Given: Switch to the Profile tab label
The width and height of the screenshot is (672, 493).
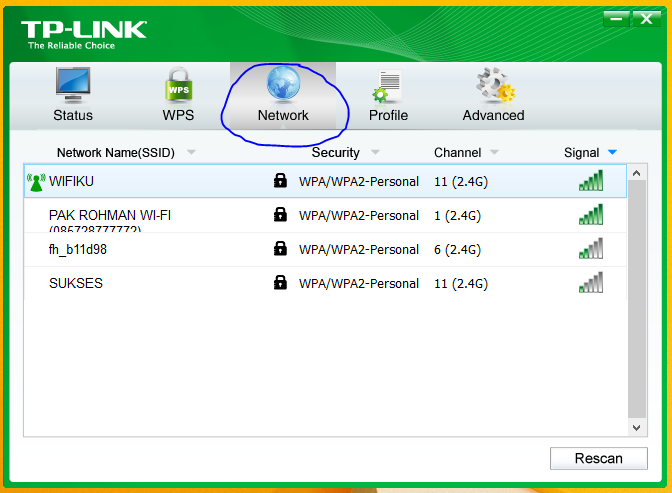Looking at the screenshot, I should [x=388, y=115].
